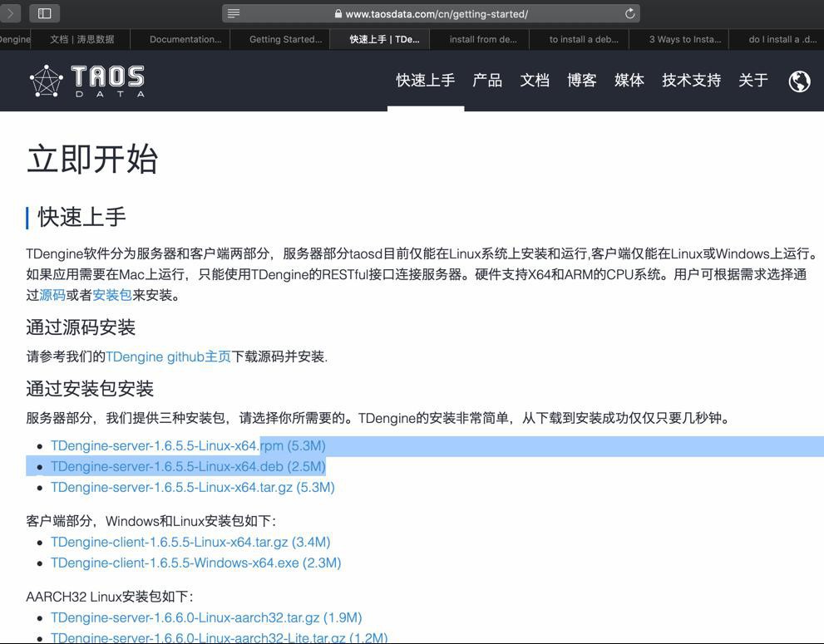Follow the 安装包 link in the intro paragraph
824x644 pixels.
pyautogui.click(x=112, y=295)
